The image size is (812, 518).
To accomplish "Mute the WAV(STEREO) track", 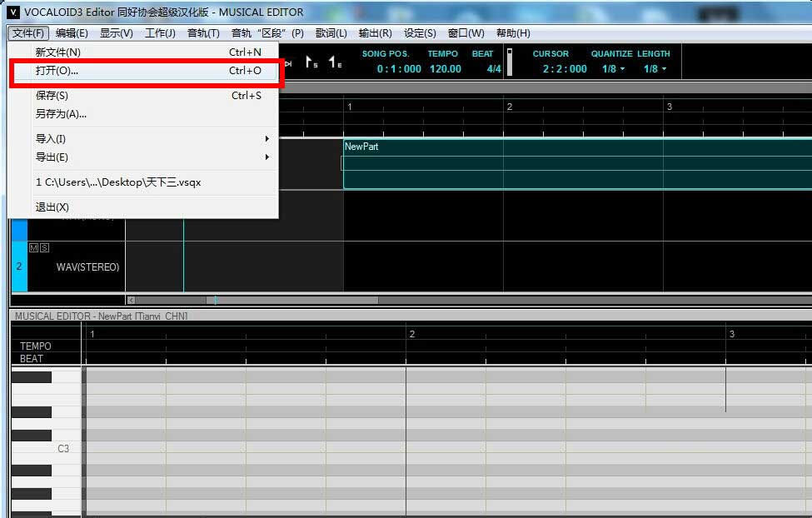I will [32, 247].
